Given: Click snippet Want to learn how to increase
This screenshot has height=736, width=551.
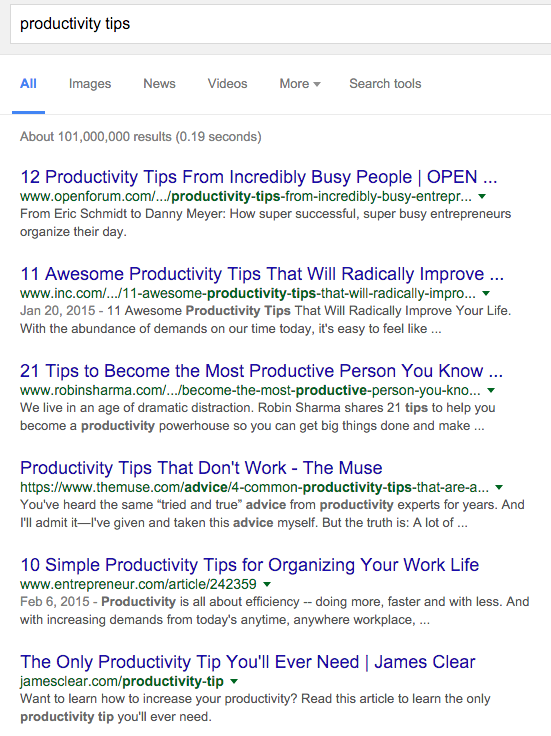Looking at the screenshot, I should tap(255, 708).
